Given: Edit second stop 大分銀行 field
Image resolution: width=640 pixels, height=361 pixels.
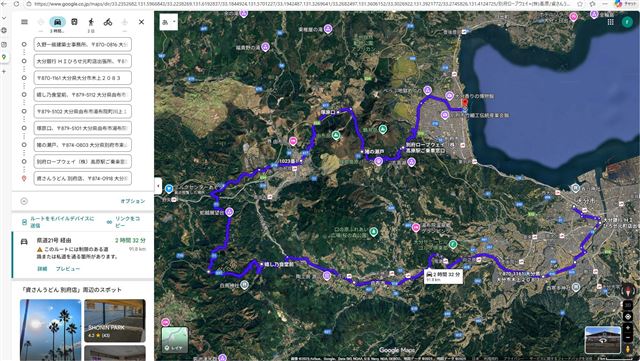Looking at the screenshot, I should click(82, 61).
